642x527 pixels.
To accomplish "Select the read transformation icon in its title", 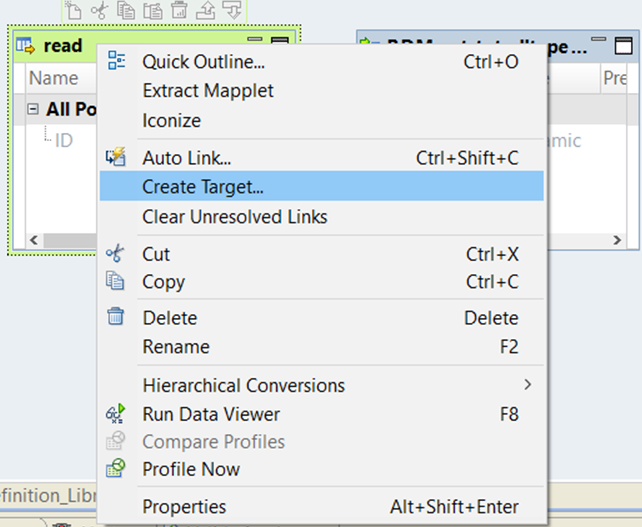I will coord(25,45).
